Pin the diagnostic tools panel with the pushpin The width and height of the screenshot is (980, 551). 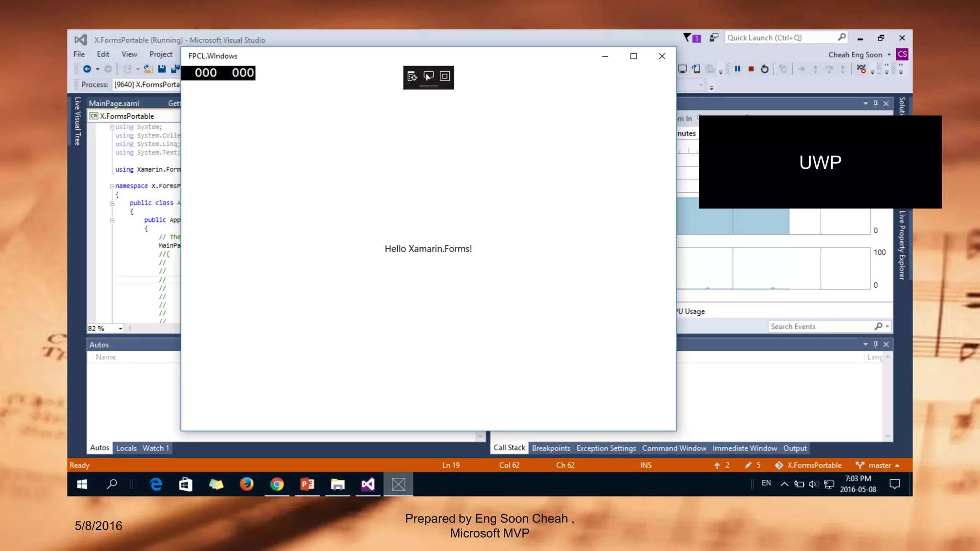click(876, 103)
